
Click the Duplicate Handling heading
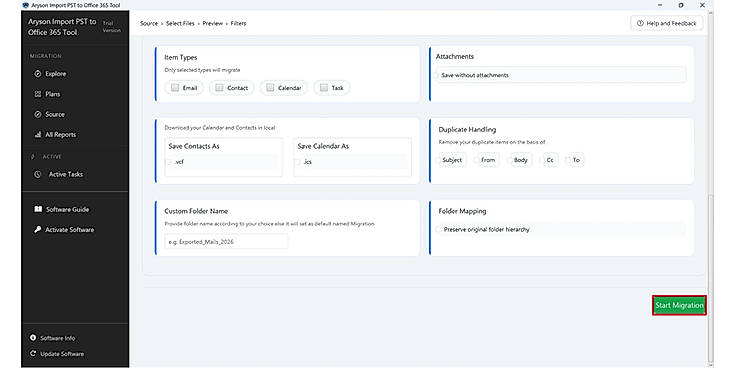467,129
